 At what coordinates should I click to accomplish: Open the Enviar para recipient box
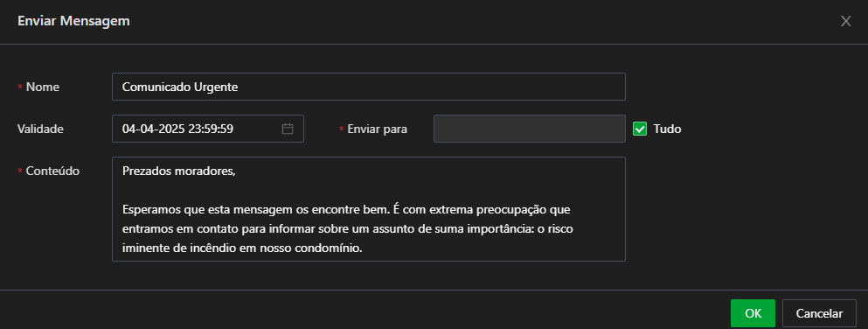[x=529, y=129]
